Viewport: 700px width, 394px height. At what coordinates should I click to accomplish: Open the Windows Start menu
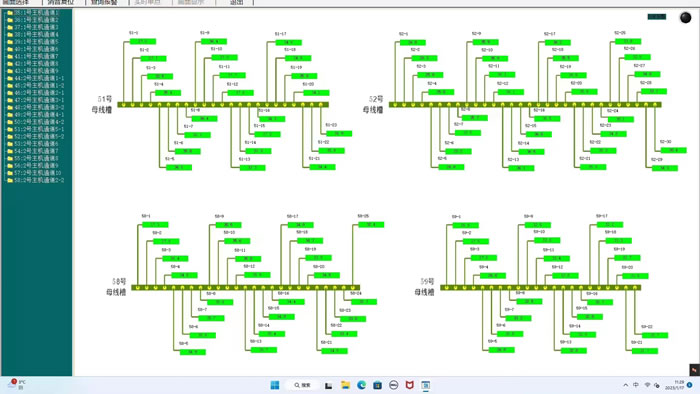point(275,385)
